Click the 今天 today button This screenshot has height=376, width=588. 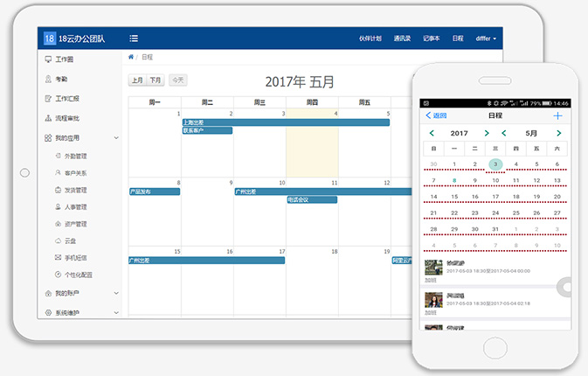click(177, 80)
